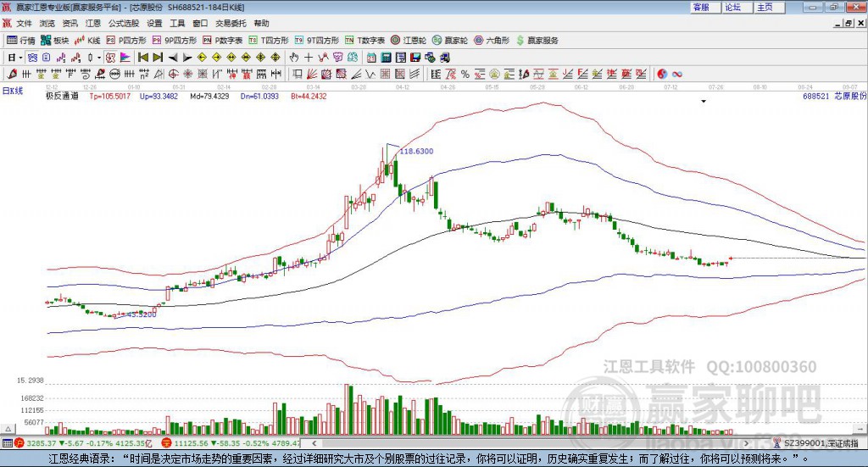
Task: Click the colorful flag chart icon
Action: click(125, 58)
